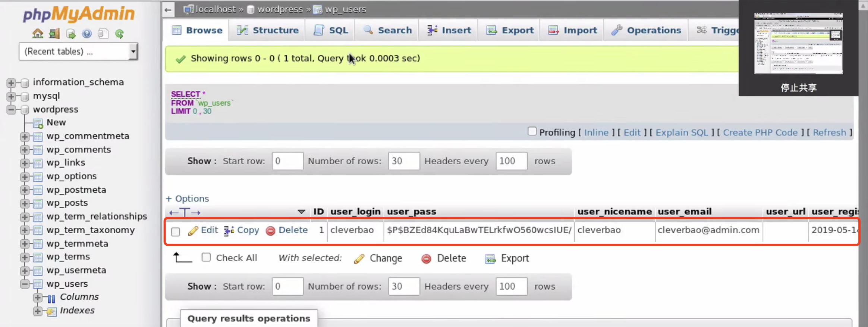Click the full texts toggle arrows icon
Viewport: 868px width, 327px height.
[185, 212]
